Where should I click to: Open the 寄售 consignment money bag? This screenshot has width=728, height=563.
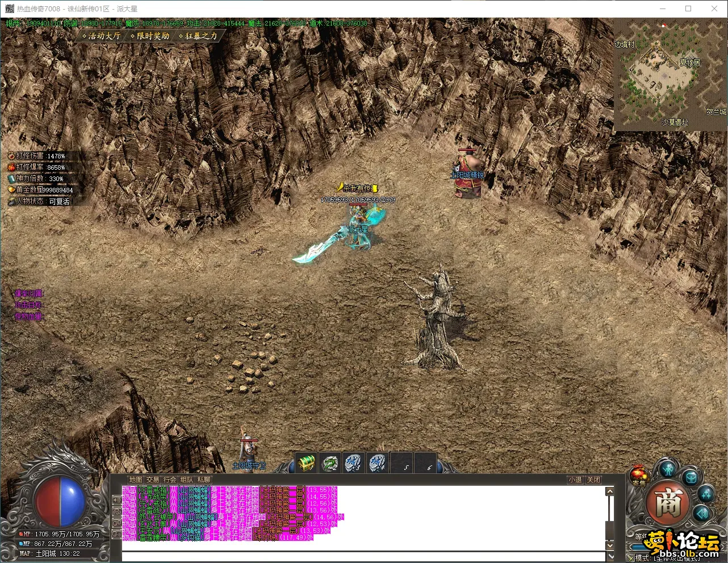(639, 476)
